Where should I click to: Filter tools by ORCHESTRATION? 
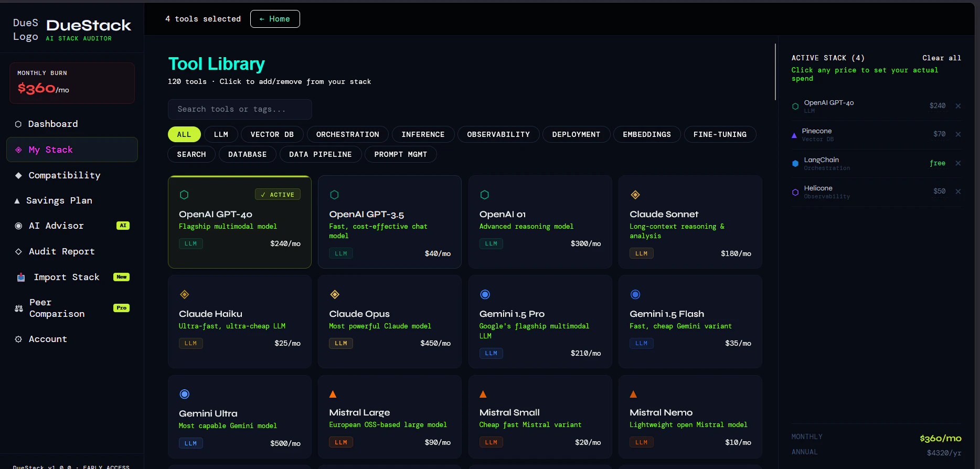tap(347, 134)
